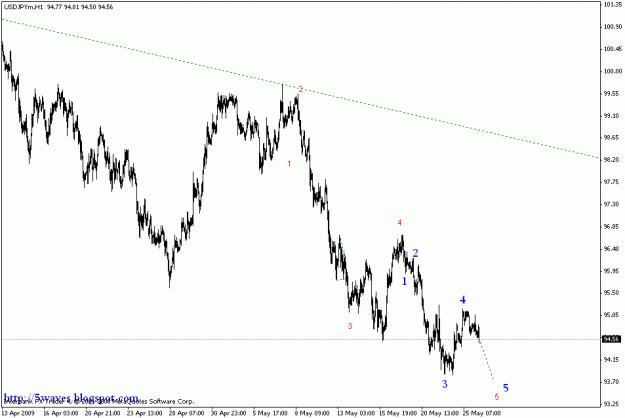
Task: Click the 100.45 price axis label
Action: coord(613,49)
